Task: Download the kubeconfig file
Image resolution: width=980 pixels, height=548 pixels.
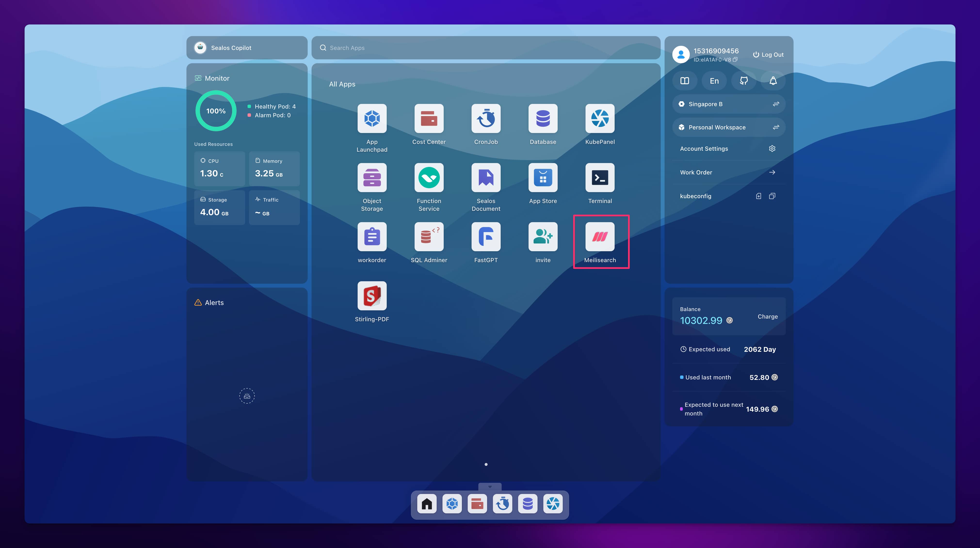Action: 759,196
